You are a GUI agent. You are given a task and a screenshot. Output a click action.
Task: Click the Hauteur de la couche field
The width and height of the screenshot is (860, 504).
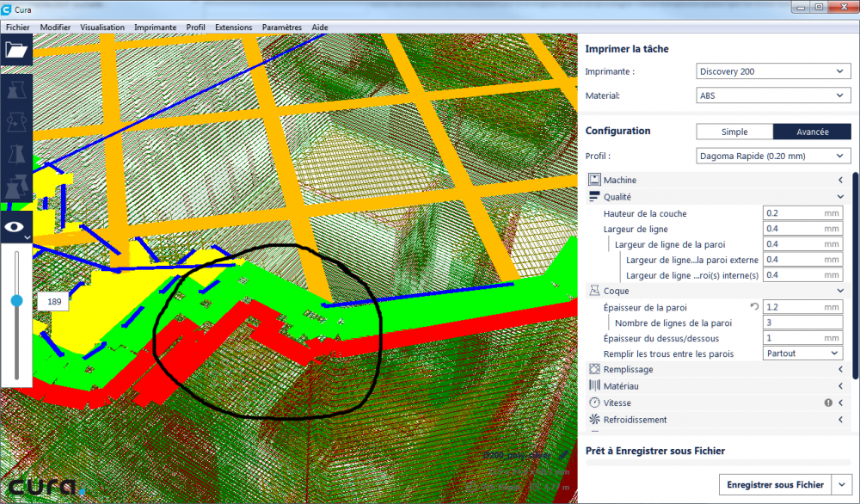pyautogui.click(x=803, y=212)
